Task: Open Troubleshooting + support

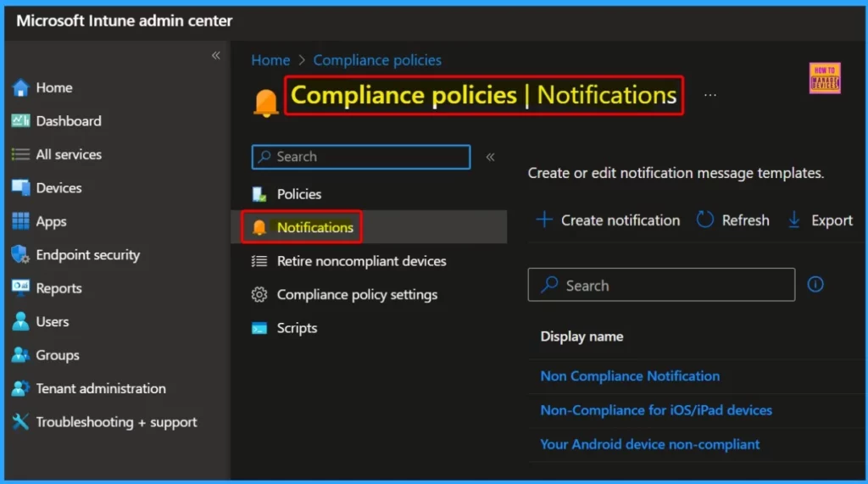Action: (116, 422)
